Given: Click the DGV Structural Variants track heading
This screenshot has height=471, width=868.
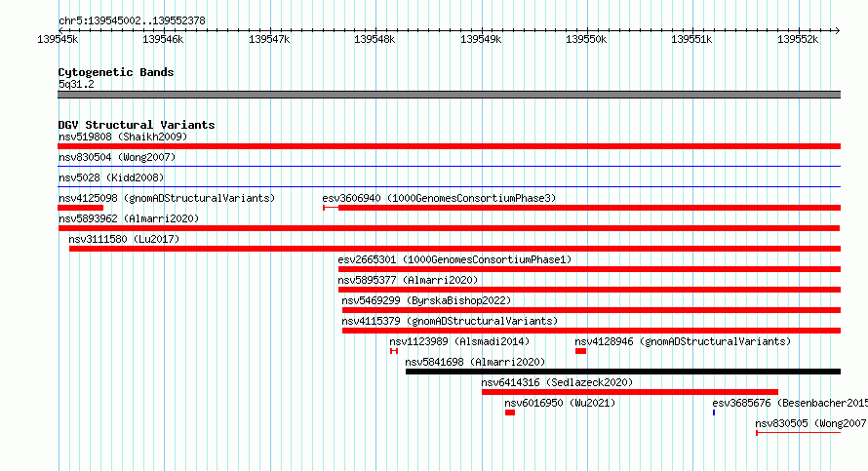Looking at the screenshot, I should click(137, 125).
